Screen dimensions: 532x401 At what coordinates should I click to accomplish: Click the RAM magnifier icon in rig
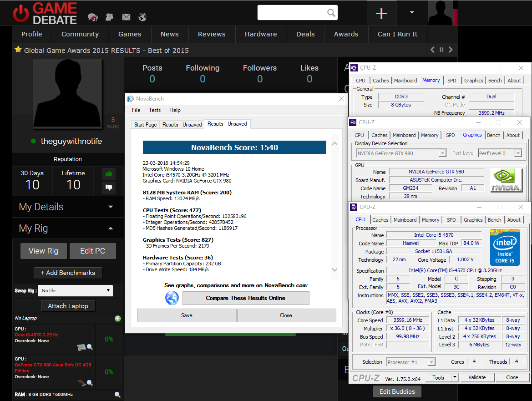click(x=117, y=395)
